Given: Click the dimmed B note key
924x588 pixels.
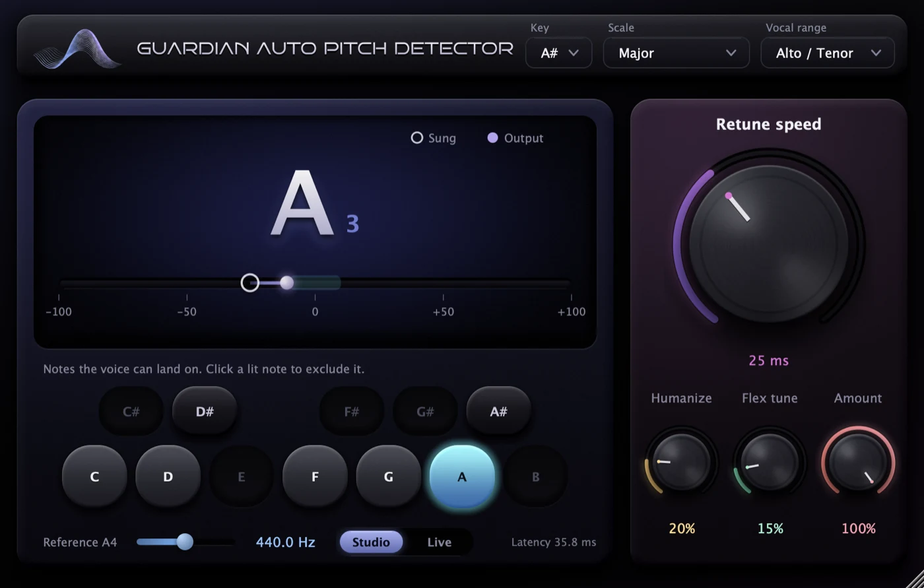Looking at the screenshot, I should pos(535,476).
